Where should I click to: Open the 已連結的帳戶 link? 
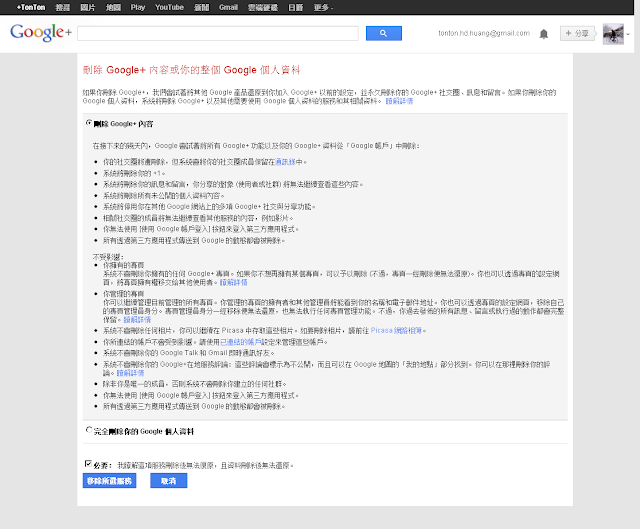(x=241, y=342)
